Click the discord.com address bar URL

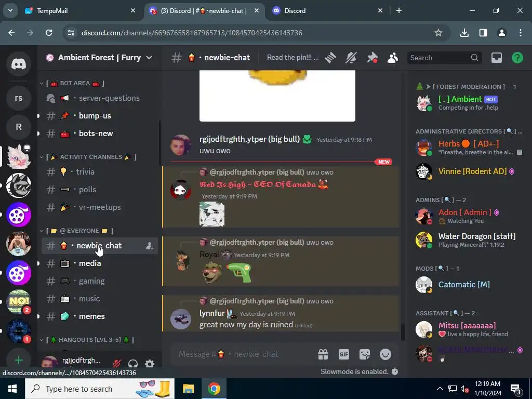click(192, 33)
